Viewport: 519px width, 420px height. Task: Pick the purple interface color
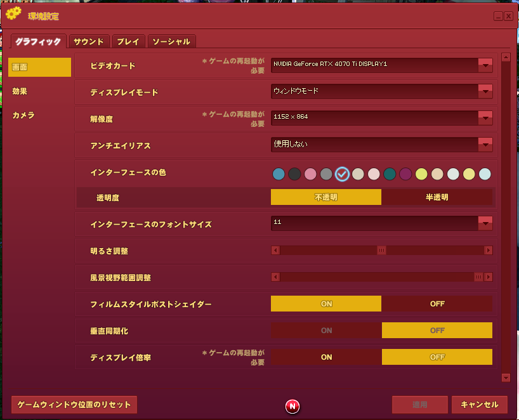tap(405, 174)
